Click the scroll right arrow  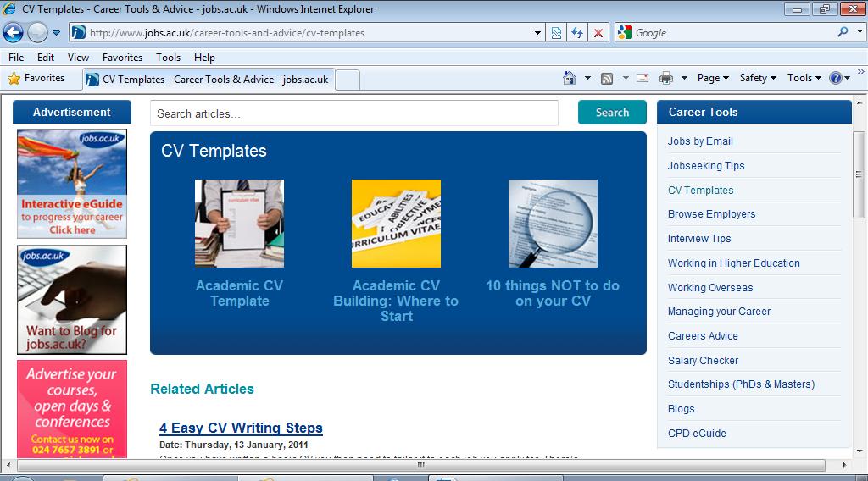tap(844, 465)
